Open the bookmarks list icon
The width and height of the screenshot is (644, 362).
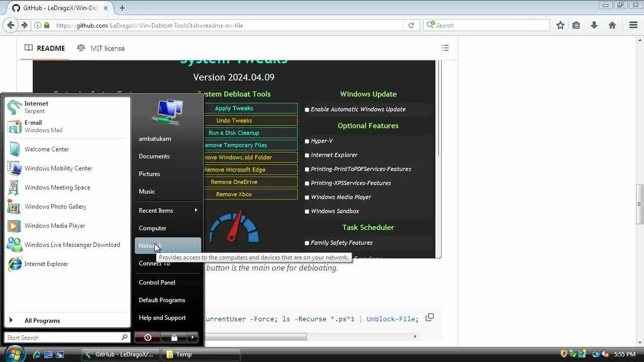coord(576,25)
